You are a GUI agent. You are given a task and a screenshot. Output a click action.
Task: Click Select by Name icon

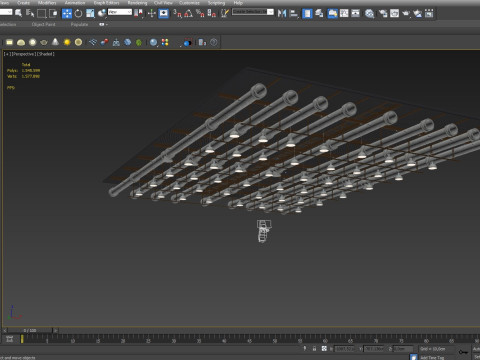pyautogui.click(x=30, y=13)
